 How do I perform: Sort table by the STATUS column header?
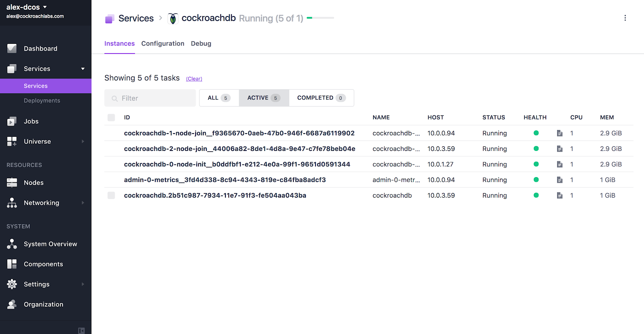493,118
